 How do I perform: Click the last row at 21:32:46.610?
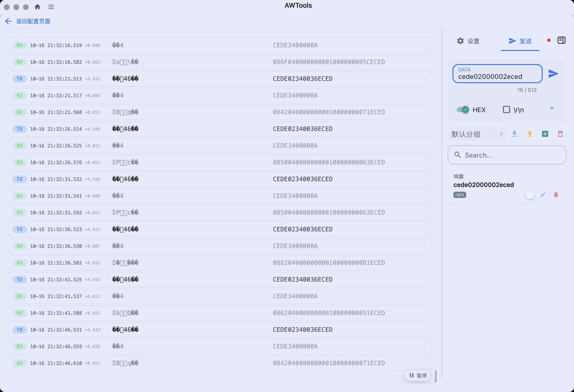coord(220,363)
